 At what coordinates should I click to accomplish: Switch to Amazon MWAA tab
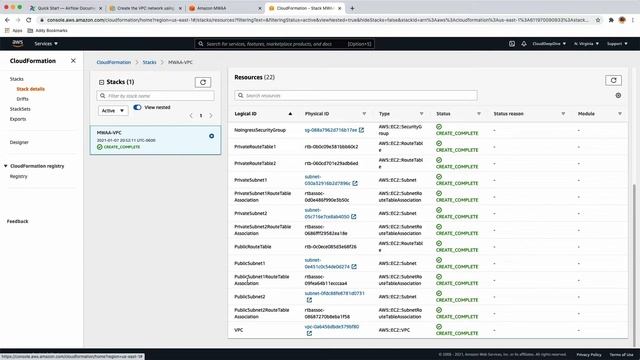click(224, 8)
